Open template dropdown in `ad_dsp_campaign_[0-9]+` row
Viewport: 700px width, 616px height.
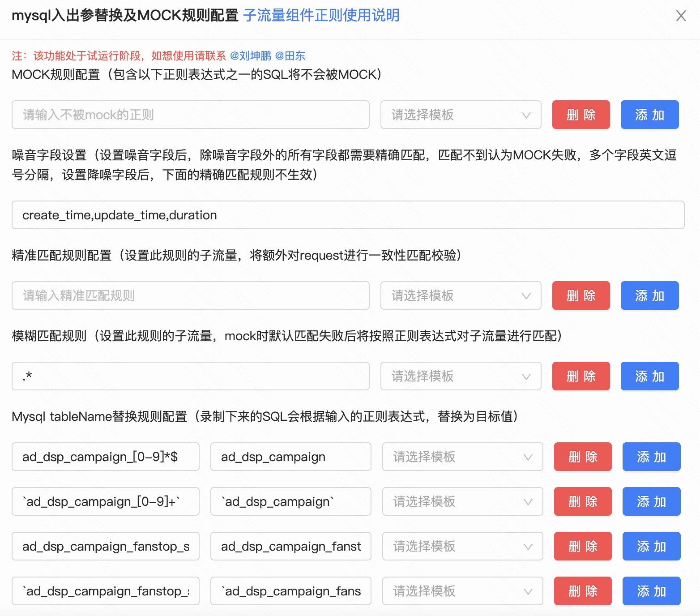coord(463,501)
